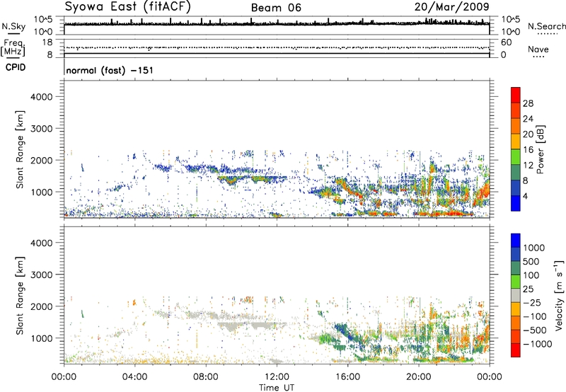
Task: Click the '-1000' Velocity color bar label
Action: (x=537, y=344)
